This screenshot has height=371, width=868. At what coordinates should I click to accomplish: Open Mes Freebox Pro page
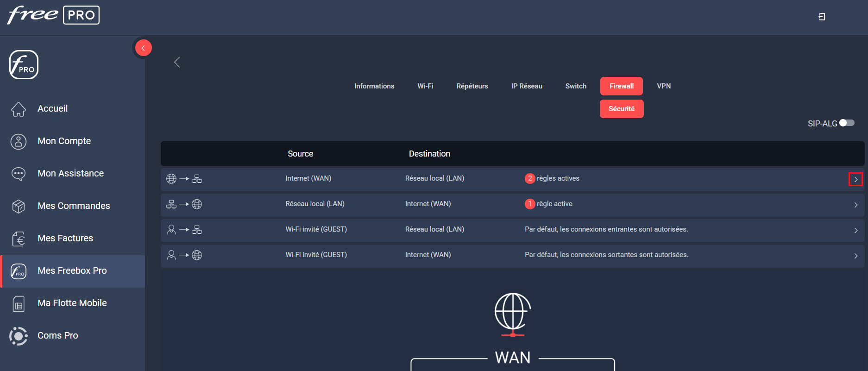click(72, 270)
